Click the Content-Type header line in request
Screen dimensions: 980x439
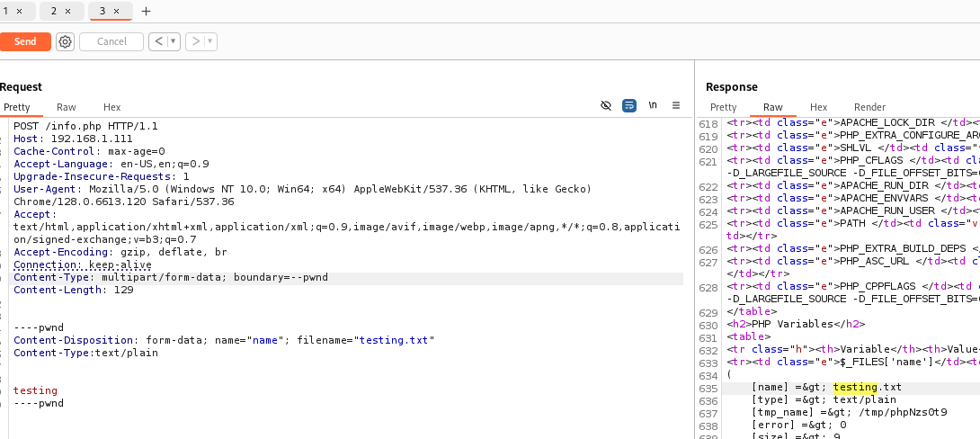[x=171, y=278]
